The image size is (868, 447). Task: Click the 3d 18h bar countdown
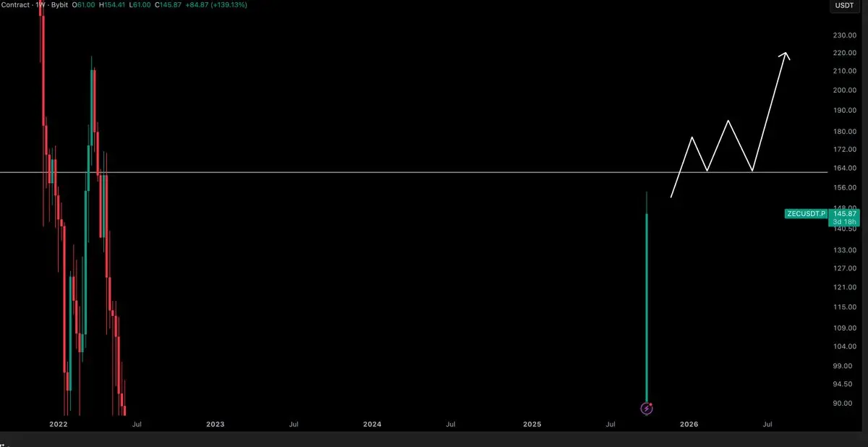tap(843, 223)
